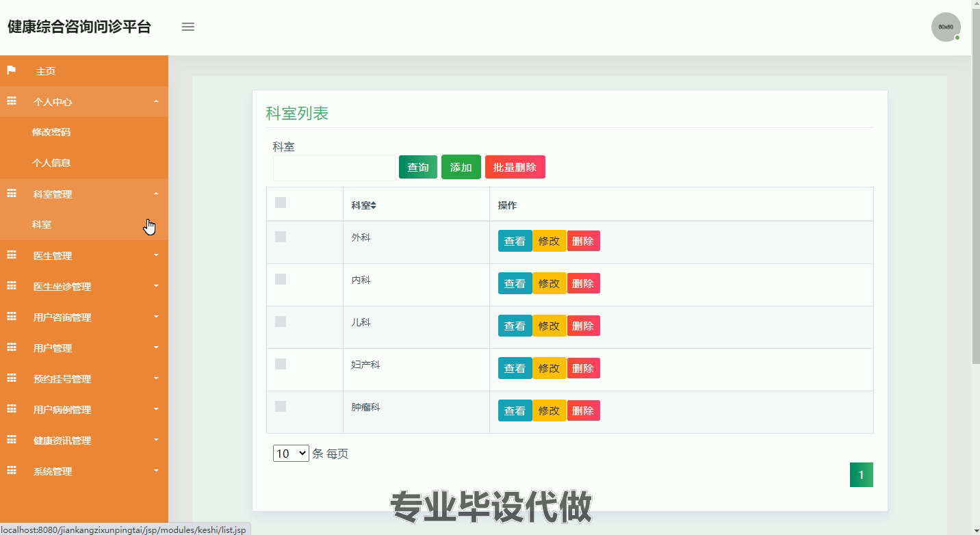Screen dimensions: 980x535
Task: Click the 操作 column header
Action: coord(507,205)
